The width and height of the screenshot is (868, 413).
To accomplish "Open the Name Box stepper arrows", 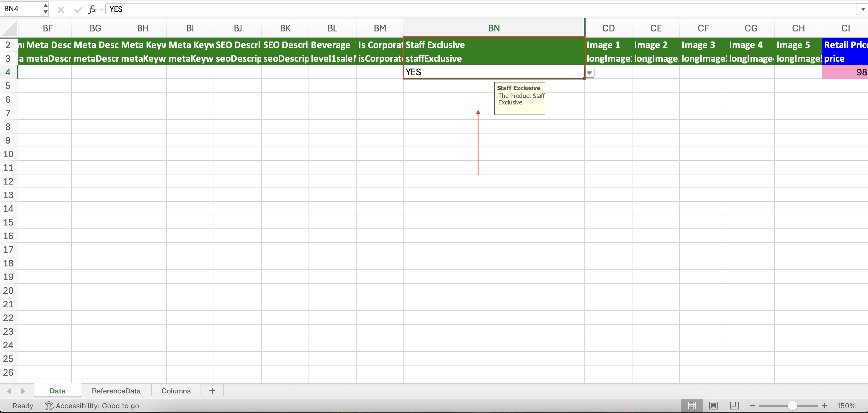I will point(45,8).
